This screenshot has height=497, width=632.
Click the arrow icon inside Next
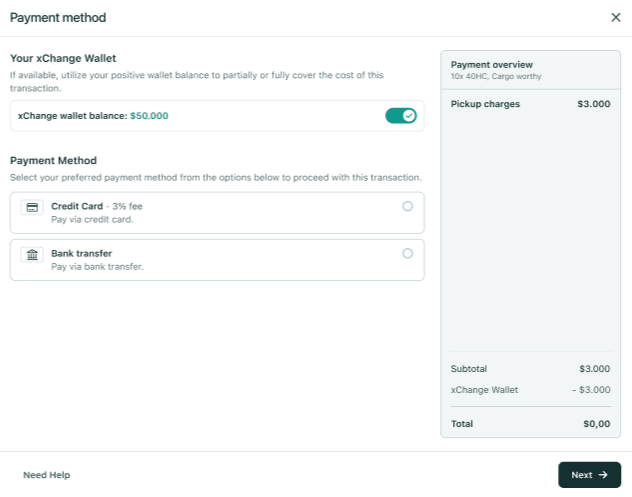pos(603,475)
